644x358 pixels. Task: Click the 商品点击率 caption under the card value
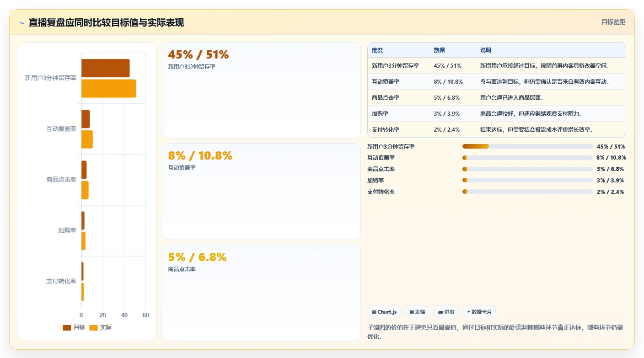click(x=182, y=269)
